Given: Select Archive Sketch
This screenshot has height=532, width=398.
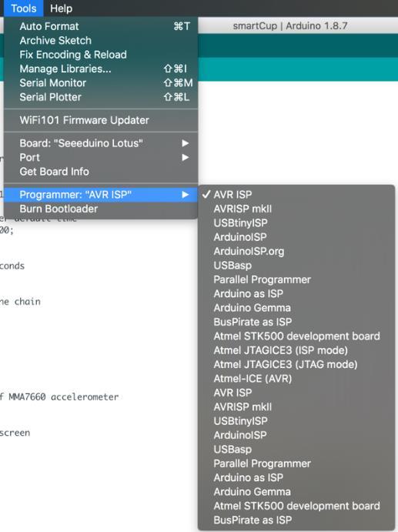Looking at the screenshot, I should (101, 40).
